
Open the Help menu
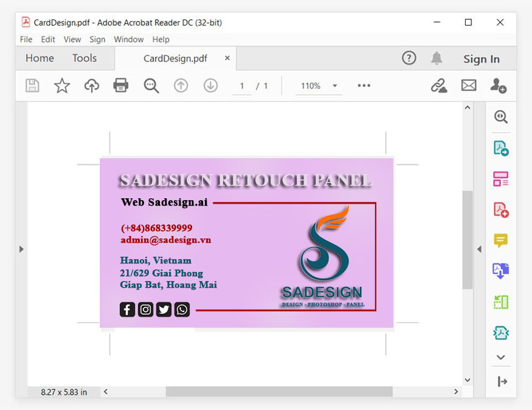point(161,40)
